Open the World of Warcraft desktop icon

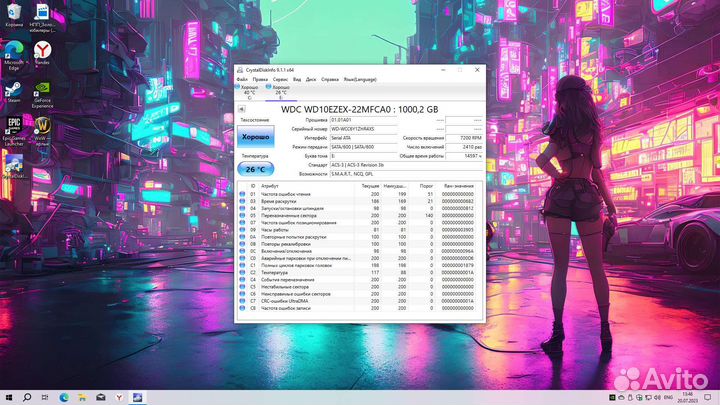(x=42, y=126)
